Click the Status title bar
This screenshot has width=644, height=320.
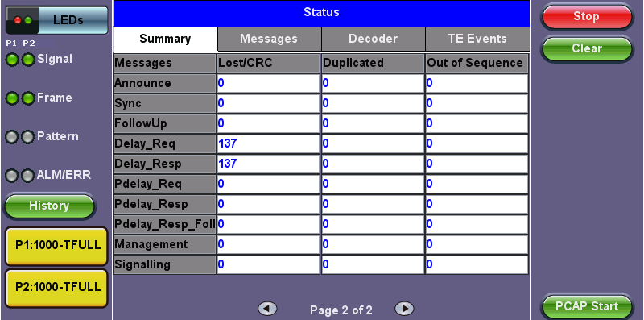tap(321, 13)
